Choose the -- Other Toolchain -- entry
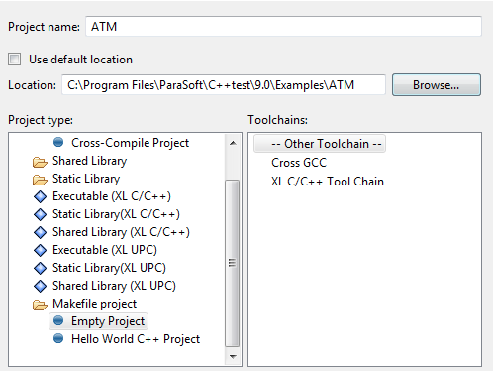 319,144
